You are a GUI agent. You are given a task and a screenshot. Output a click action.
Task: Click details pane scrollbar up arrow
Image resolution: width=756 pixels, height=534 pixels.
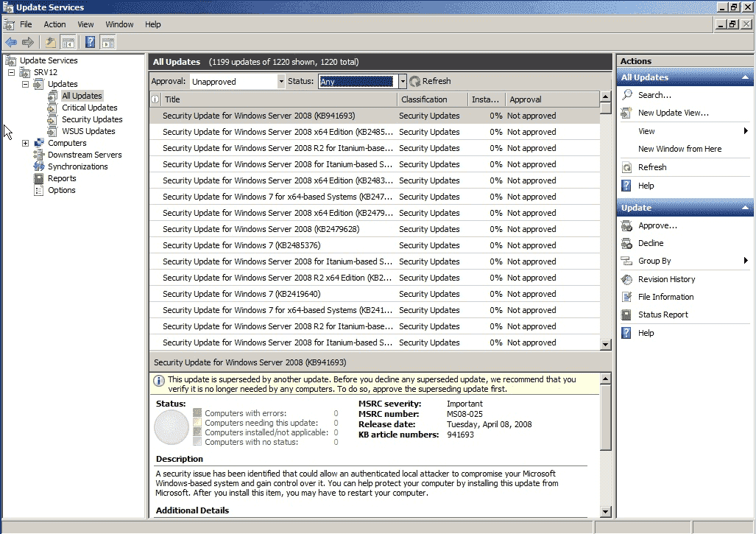click(x=606, y=378)
